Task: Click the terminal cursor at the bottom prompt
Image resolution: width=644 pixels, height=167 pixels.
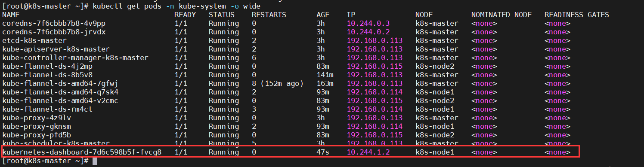Action: coord(95,161)
